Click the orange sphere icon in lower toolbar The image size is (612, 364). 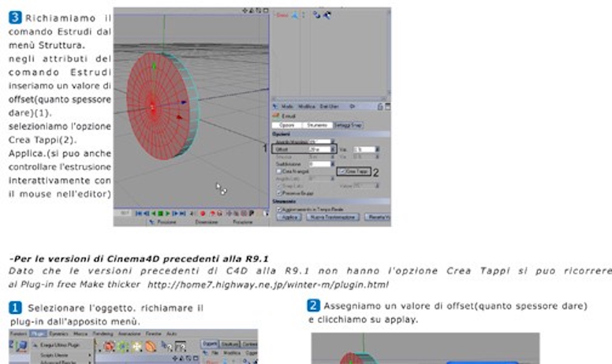pyautogui.click(x=151, y=346)
